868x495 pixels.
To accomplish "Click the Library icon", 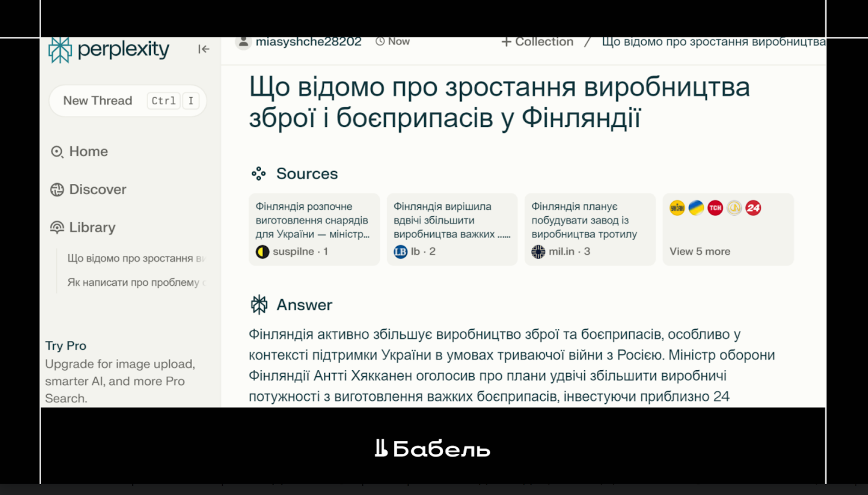I will [57, 227].
